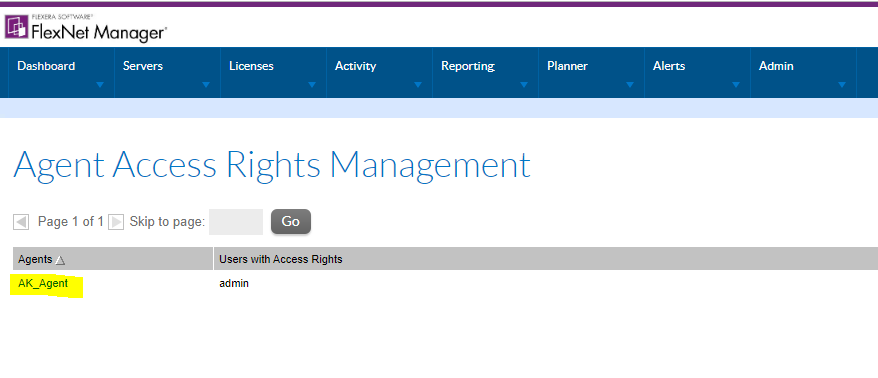Expand the Dashboard dropdown arrow
This screenshot has height=378, width=878.
coord(100,85)
